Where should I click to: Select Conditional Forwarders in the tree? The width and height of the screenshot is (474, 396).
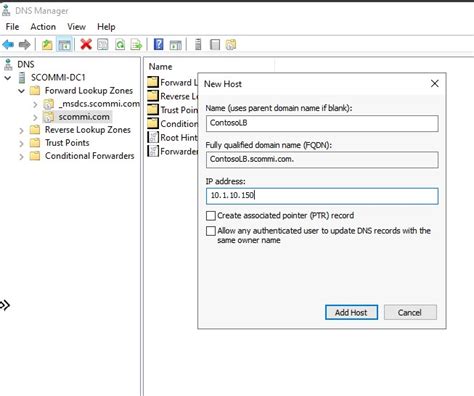click(89, 156)
